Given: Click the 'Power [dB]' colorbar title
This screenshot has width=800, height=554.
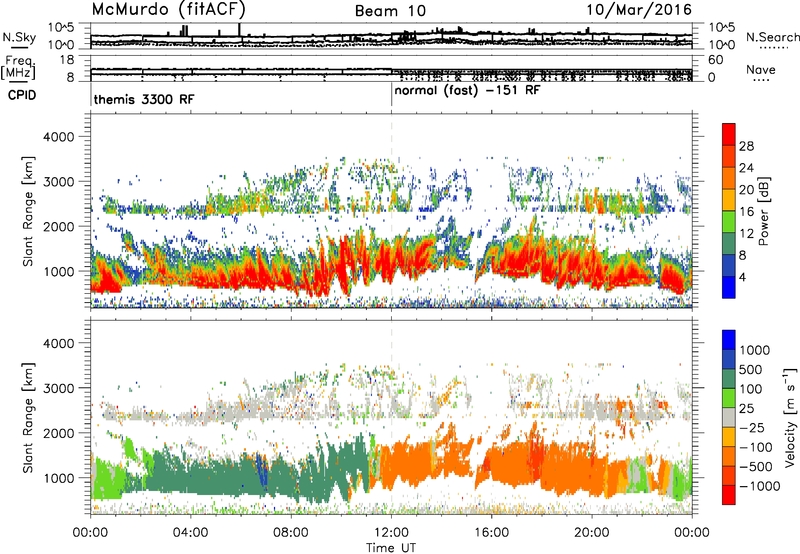Looking at the screenshot, I should pos(764,211).
